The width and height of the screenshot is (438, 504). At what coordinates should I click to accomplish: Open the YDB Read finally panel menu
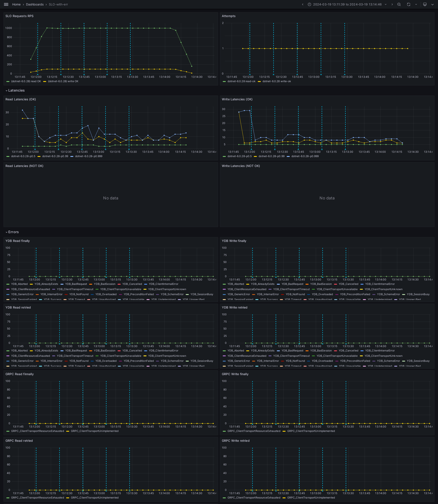coord(18,241)
